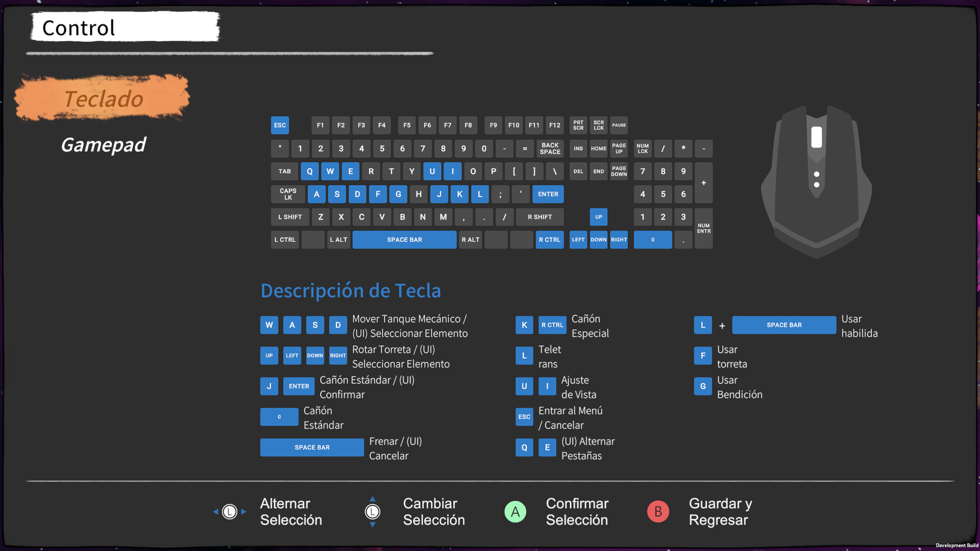
Task: Select the UP arrow key on keyboard
Action: 598,217
